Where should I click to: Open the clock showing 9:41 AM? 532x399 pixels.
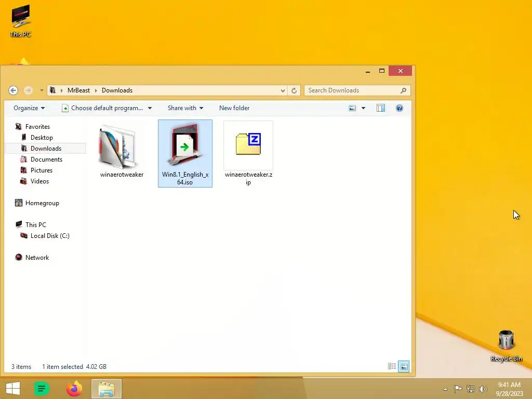(509, 389)
